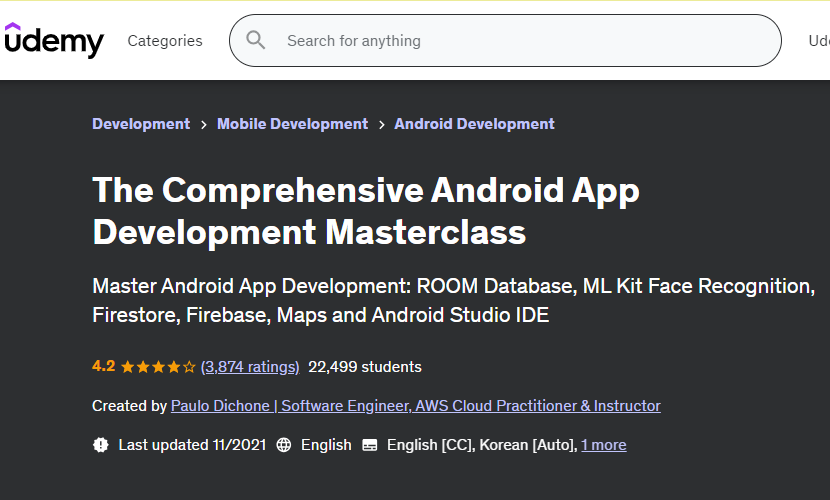830x500 pixels.
Task: Click chevron before Android Development breadcrumb
Action: (381, 125)
